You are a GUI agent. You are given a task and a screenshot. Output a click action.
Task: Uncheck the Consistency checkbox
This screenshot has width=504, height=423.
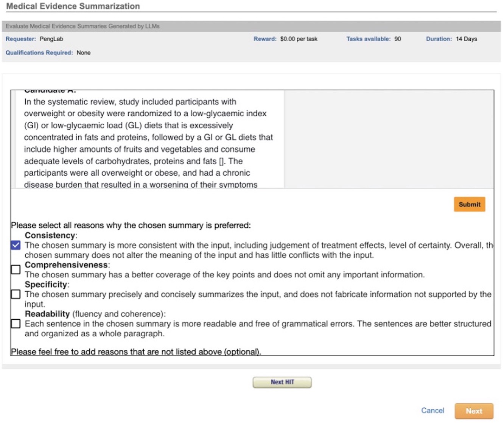coord(16,245)
